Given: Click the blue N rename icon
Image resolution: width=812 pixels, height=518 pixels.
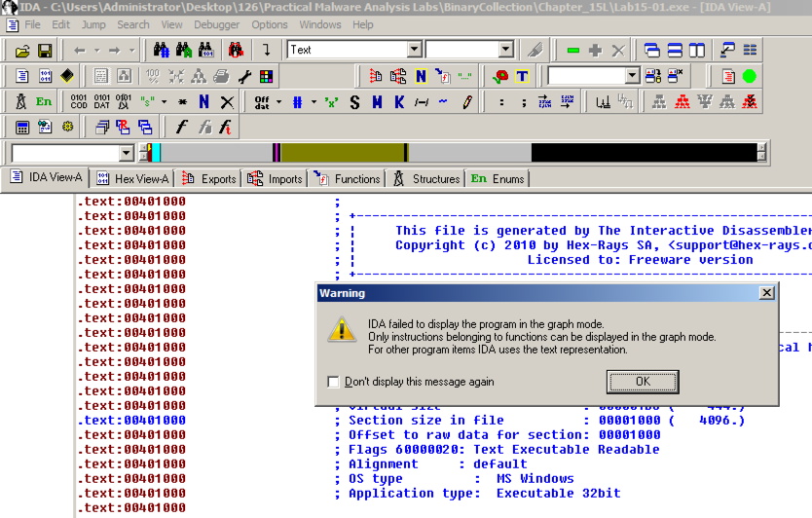Looking at the screenshot, I should (x=204, y=101).
